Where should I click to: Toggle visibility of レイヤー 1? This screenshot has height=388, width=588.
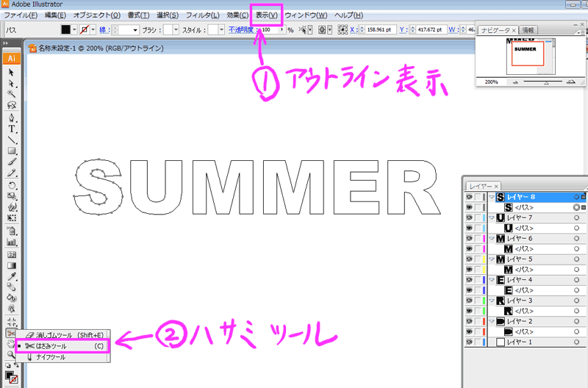click(469, 342)
